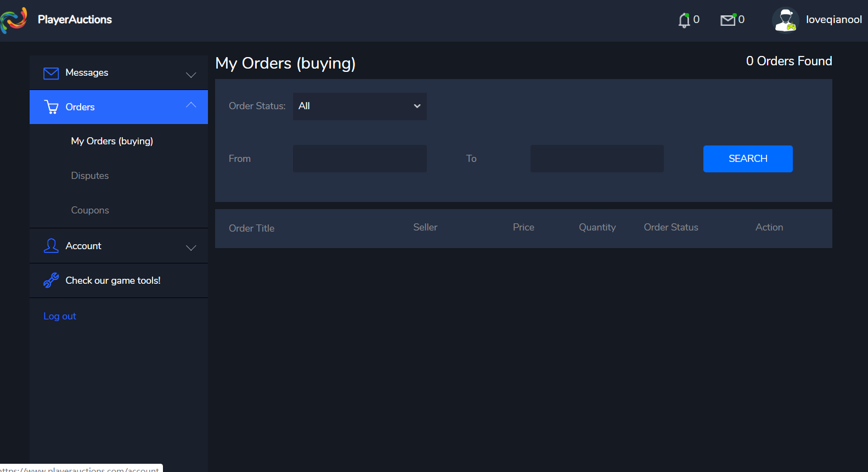Image resolution: width=868 pixels, height=472 pixels.
Task: Open the Order Status dropdown
Action: point(360,106)
